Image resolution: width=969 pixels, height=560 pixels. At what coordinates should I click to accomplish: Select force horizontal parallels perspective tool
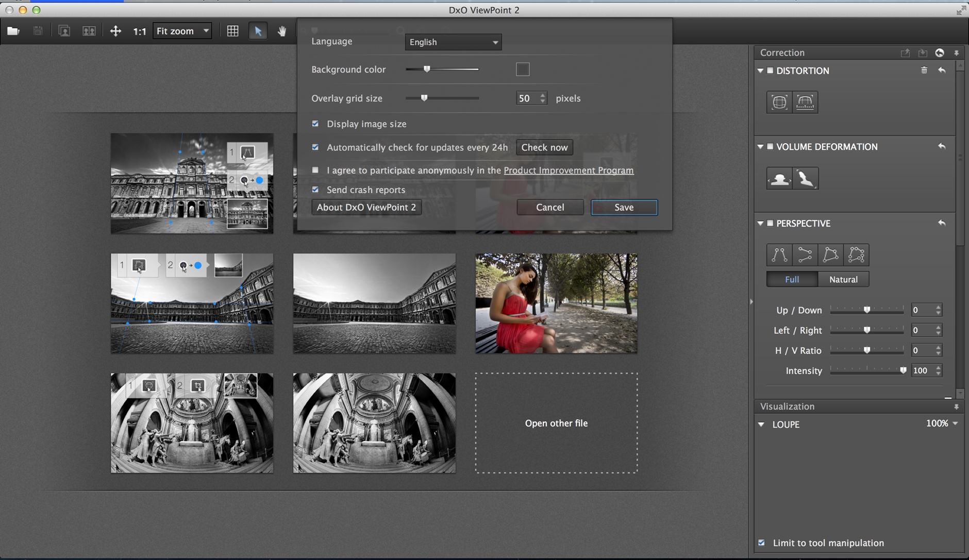coord(805,254)
